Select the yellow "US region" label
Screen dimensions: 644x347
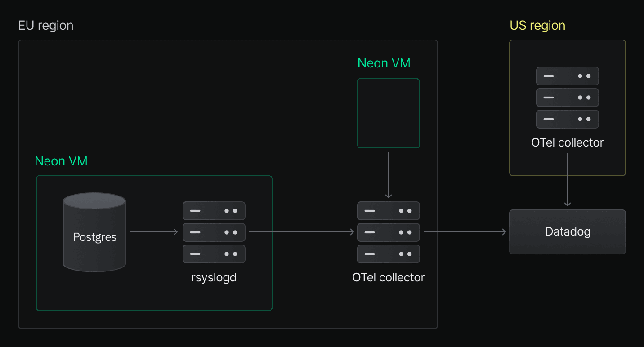(537, 26)
